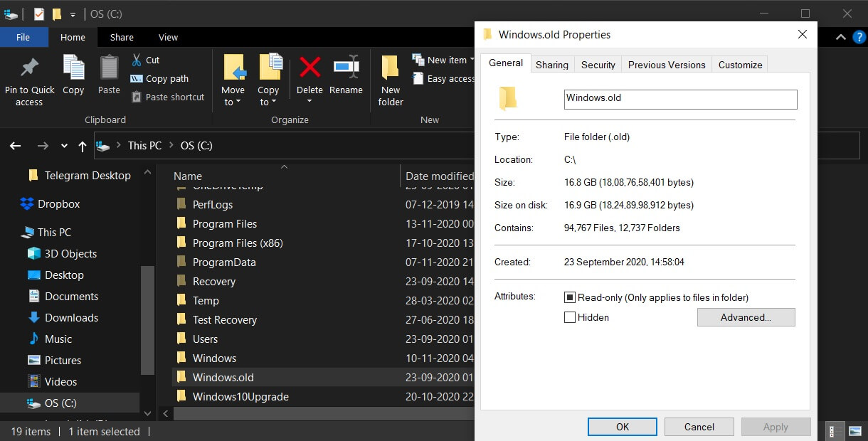Select Copy path command
Screen dimensions: 868x441
(159, 78)
